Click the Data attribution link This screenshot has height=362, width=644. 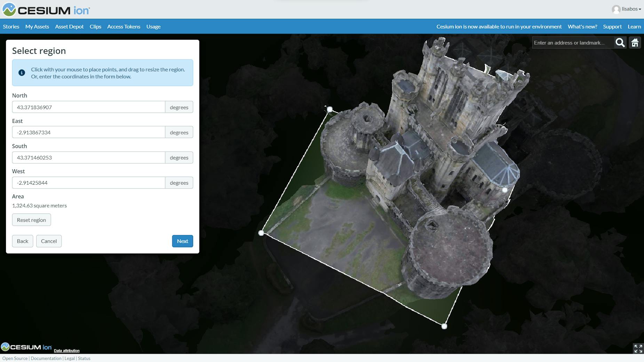pos(67,351)
